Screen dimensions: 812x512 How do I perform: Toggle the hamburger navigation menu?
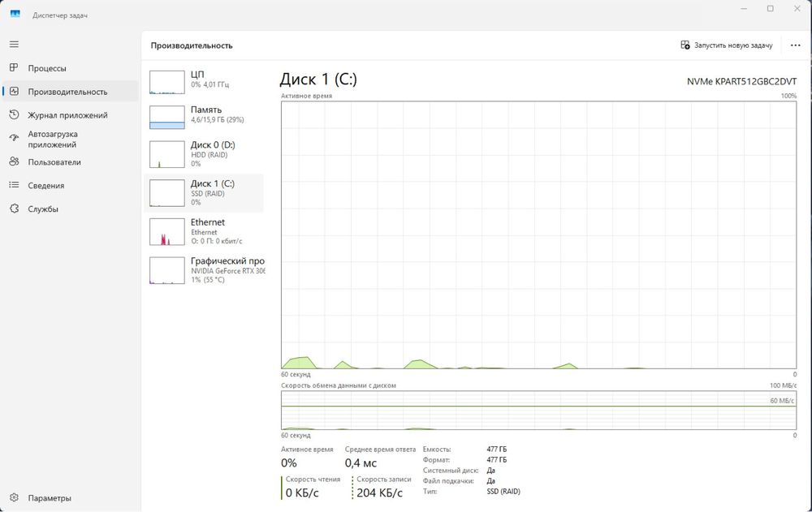(x=14, y=45)
